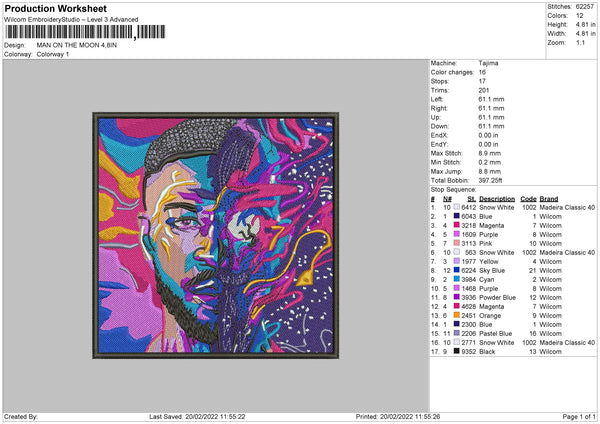Select the Magenta swatch for stop 3

pyautogui.click(x=457, y=225)
